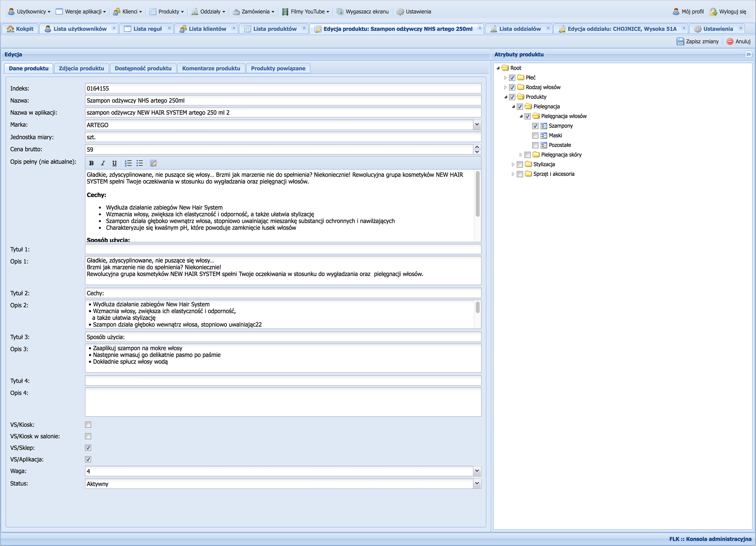Open the Status dropdown arrow
The width and height of the screenshot is (756, 546).
[x=477, y=483]
